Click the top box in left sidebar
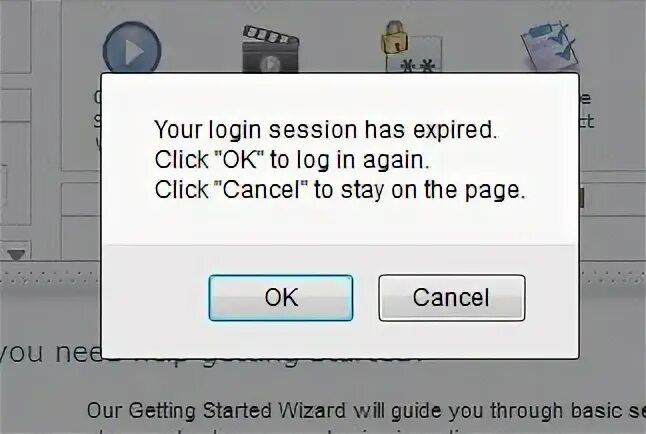The width and height of the screenshot is (646, 434). pos(15,37)
